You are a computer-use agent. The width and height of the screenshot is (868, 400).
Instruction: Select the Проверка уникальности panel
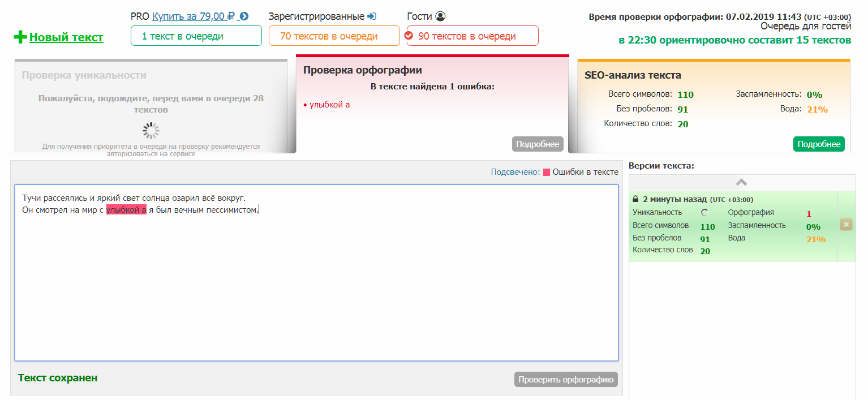click(x=84, y=75)
